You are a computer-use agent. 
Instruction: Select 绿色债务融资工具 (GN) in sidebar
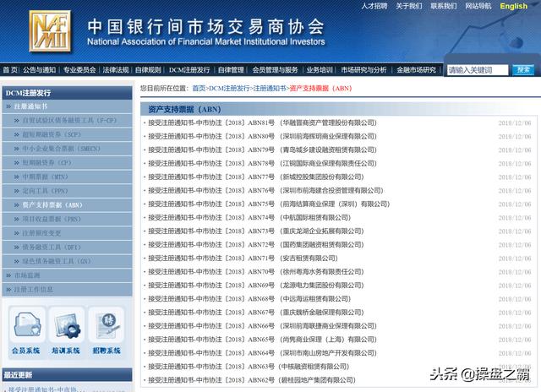(x=67, y=261)
